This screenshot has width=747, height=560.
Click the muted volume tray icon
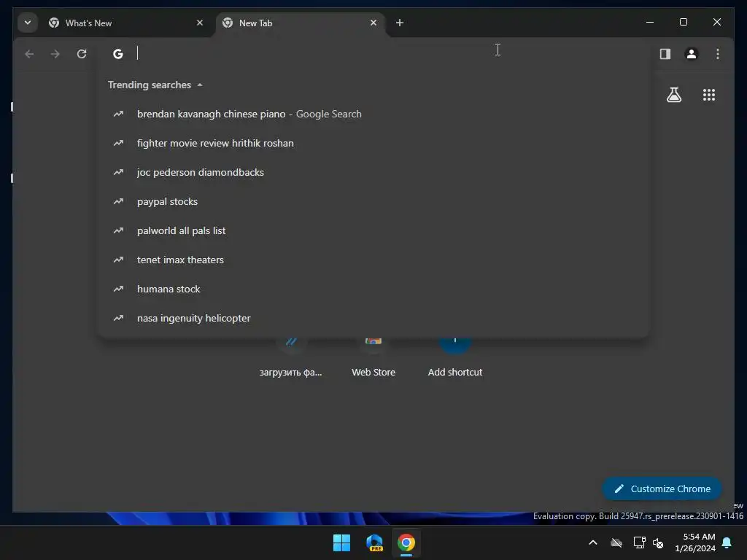(658, 542)
